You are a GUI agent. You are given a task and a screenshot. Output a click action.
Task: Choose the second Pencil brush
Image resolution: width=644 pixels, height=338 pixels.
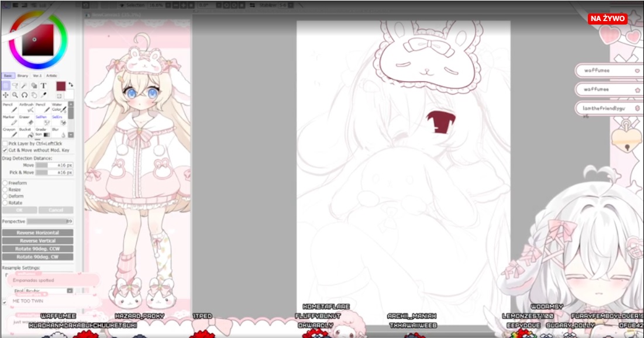click(42, 108)
